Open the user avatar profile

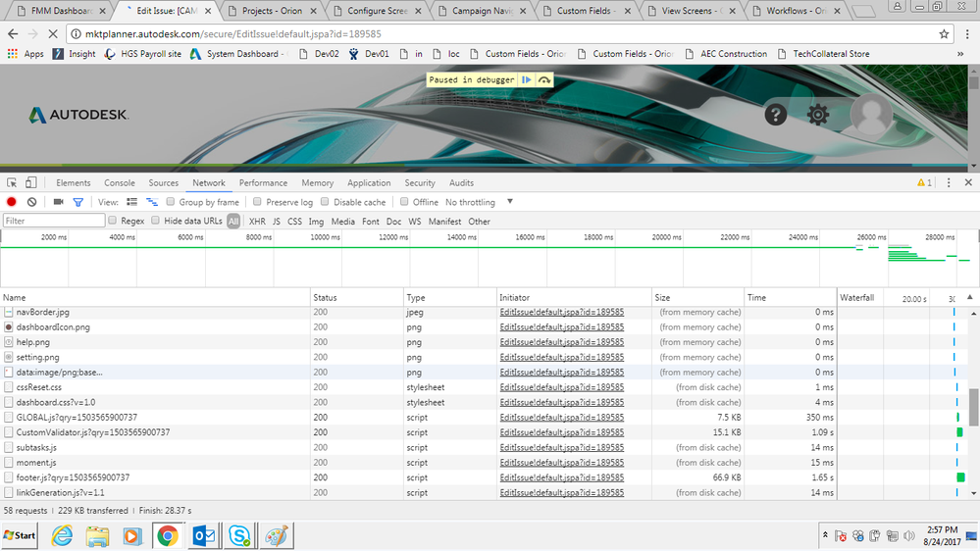point(871,115)
